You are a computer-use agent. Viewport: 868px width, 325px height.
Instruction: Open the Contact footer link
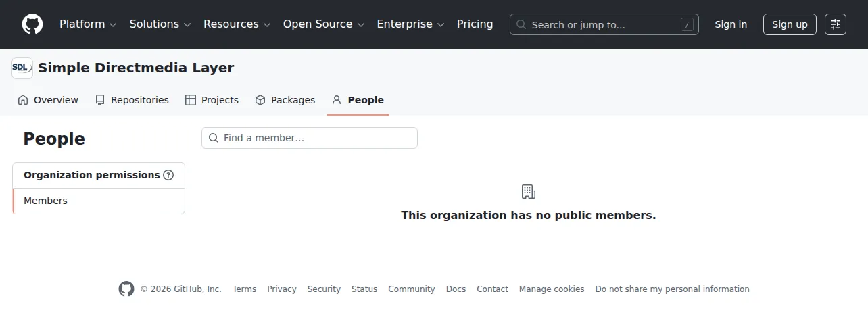[492, 289]
